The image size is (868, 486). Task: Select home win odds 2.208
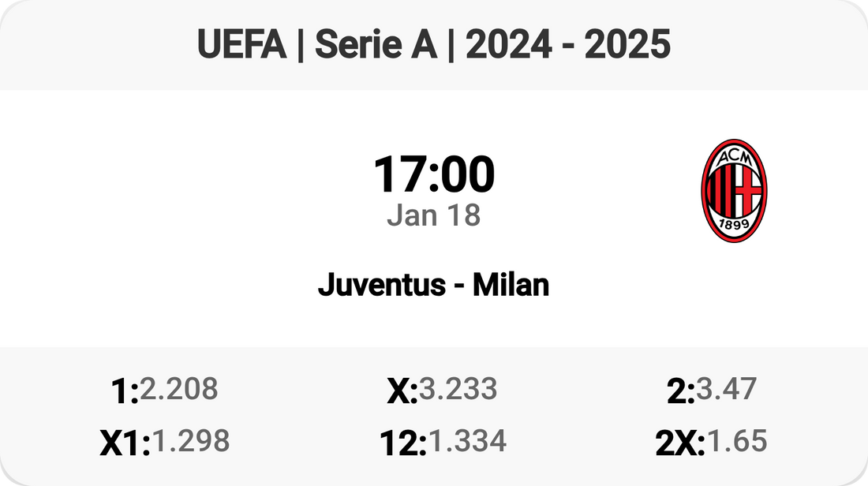178,389
